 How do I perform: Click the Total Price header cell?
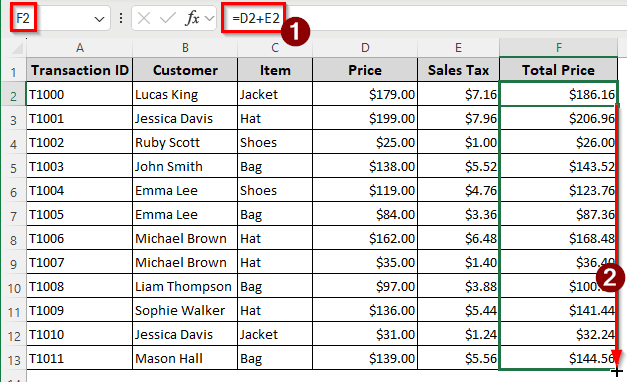tap(559, 70)
